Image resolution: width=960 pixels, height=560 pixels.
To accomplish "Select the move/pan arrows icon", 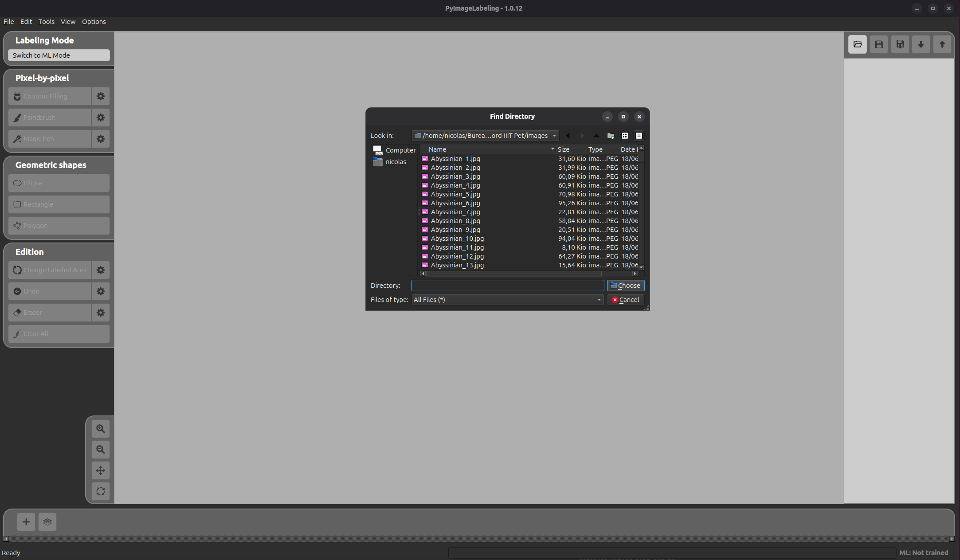I will coord(101,470).
